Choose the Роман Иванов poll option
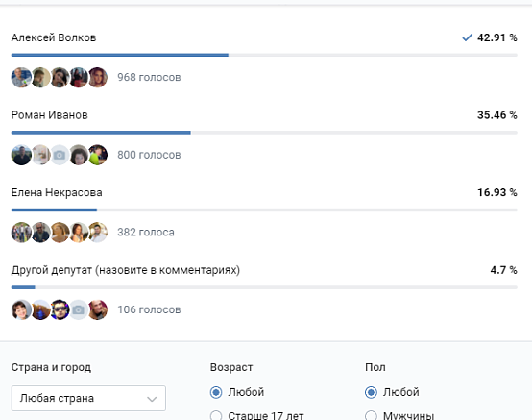The image size is (532, 420). pos(50,115)
